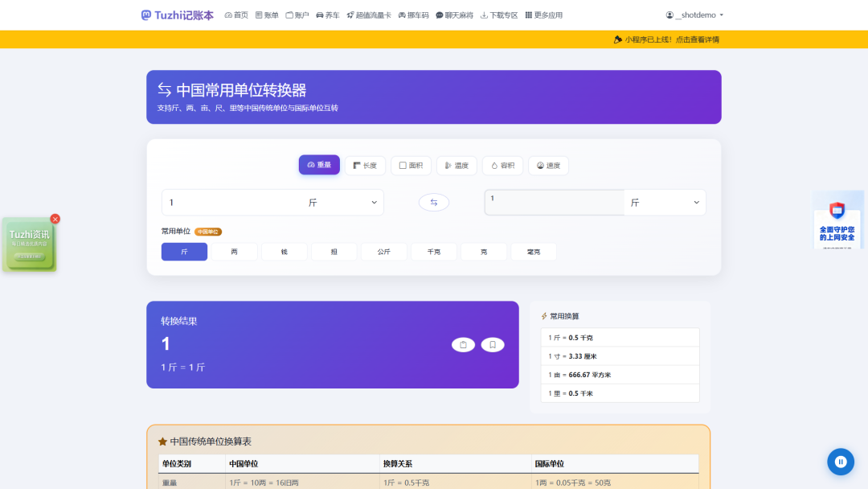Close the Tuzhi资讯 floating widget
Image resolution: width=868 pixels, height=489 pixels.
pyautogui.click(x=55, y=219)
